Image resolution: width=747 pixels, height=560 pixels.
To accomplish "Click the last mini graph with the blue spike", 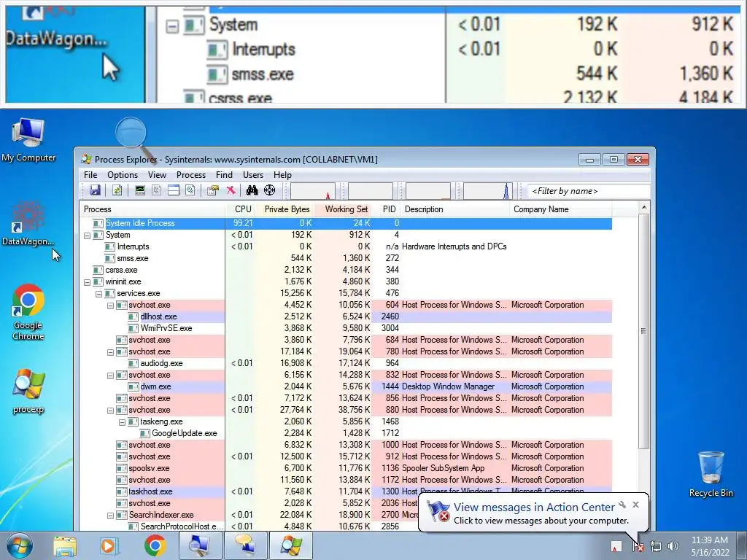I will (x=487, y=191).
